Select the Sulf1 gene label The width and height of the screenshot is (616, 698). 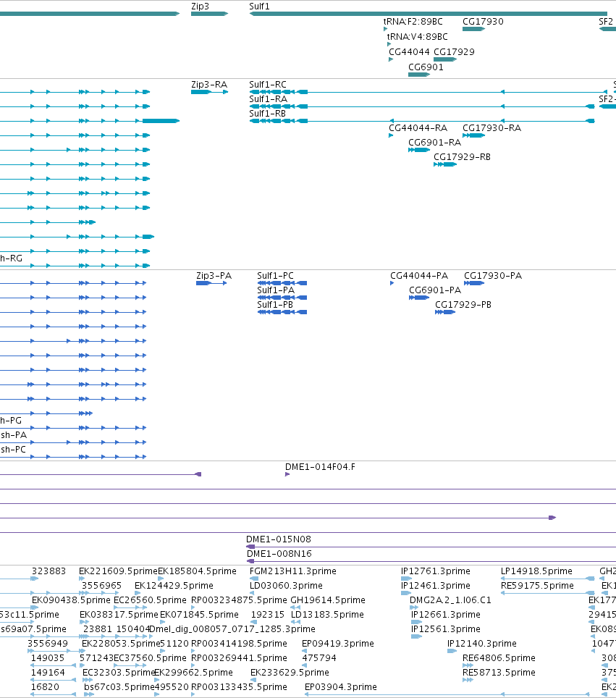point(259,7)
